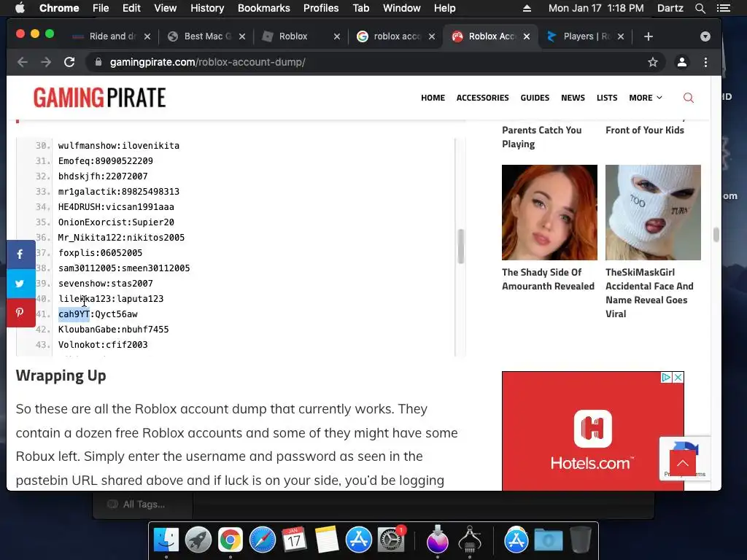Pin the page on Pinterest
Viewport: 747px width, 560px height.
tap(20, 312)
